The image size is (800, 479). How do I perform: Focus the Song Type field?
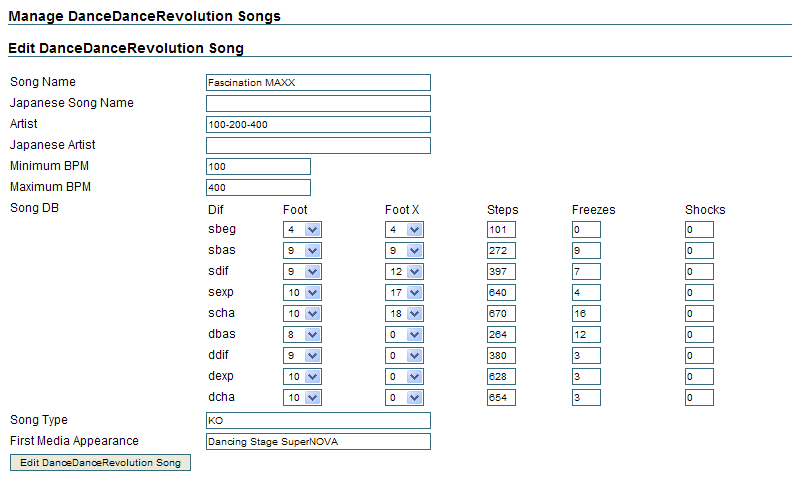point(318,420)
